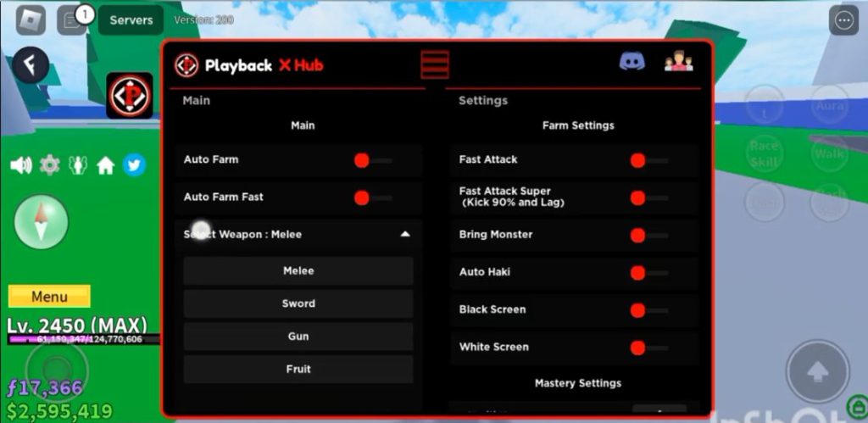Open the Roblox logo menu

[x=31, y=20]
